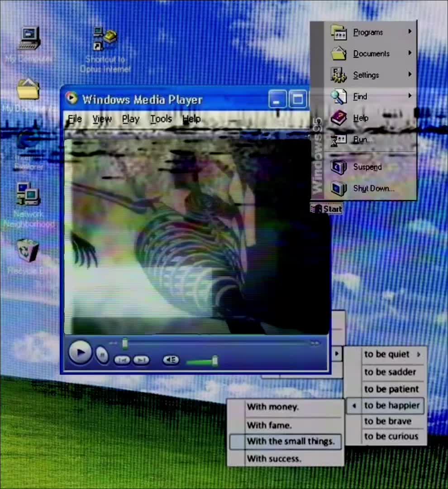Click the small arrow button beside the menu
The image size is (448, 489).
[336, 354]
